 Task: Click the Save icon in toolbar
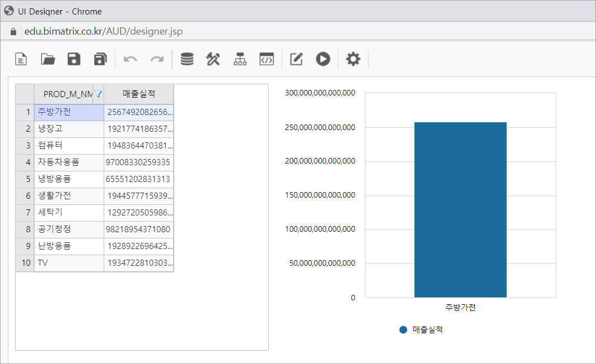74,59
